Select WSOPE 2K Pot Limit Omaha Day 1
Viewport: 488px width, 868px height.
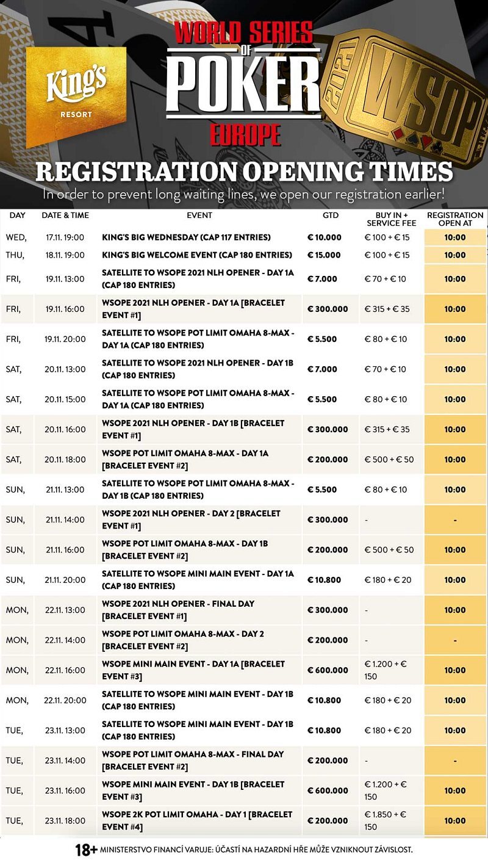pos(244,821)
